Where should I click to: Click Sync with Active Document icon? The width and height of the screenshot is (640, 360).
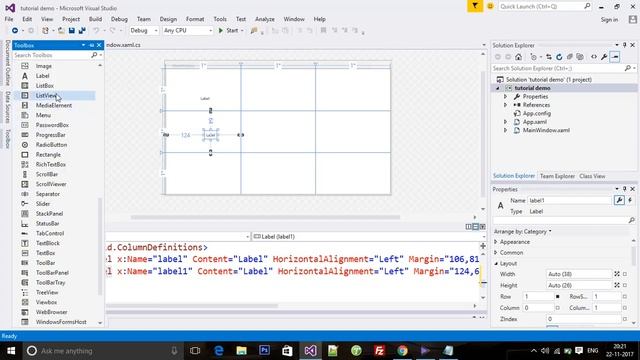pyautogui.click(x=549, y=57)
